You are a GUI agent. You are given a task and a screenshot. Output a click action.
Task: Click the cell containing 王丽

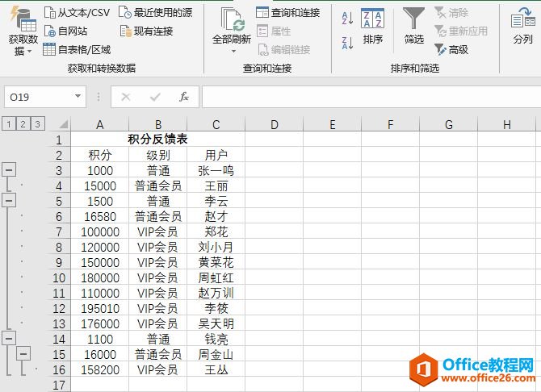[216, 186]
